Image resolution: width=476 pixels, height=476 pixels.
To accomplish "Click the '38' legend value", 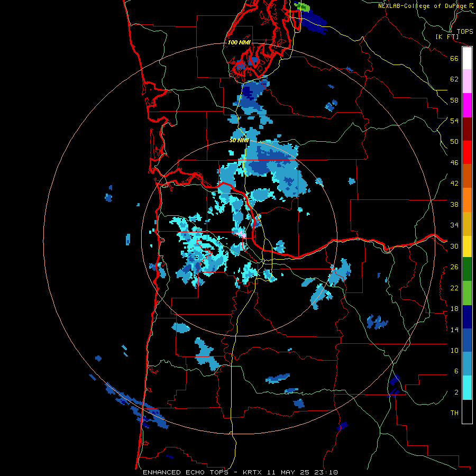I will coord(454,204).
